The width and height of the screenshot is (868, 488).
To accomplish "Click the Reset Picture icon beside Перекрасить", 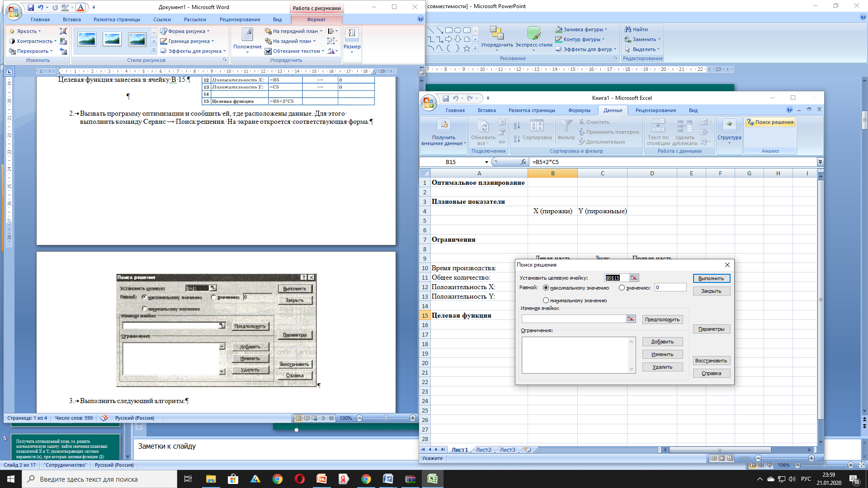I will click(x=63, y=51).
